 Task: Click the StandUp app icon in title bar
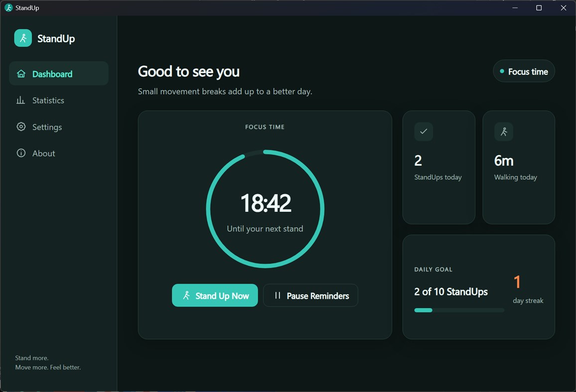8,7
